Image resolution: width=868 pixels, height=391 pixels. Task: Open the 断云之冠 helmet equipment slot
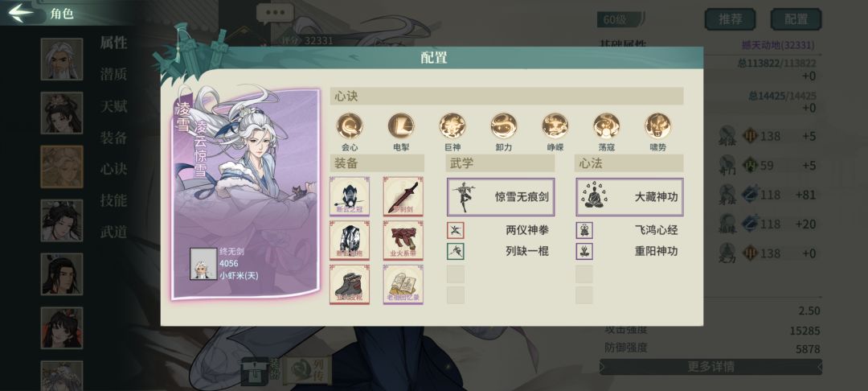(x=350, y=196)
